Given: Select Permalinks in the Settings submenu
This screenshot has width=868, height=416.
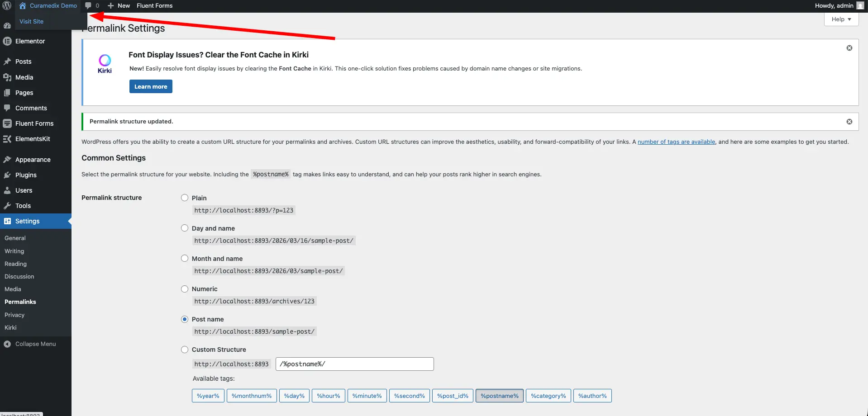Looking at the screenshot, I should point(20,302).
